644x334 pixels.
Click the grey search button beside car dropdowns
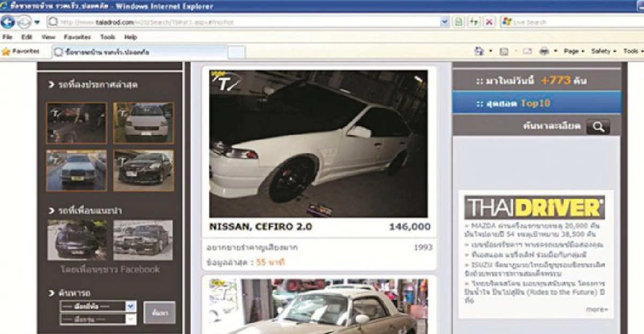[159, 313]
